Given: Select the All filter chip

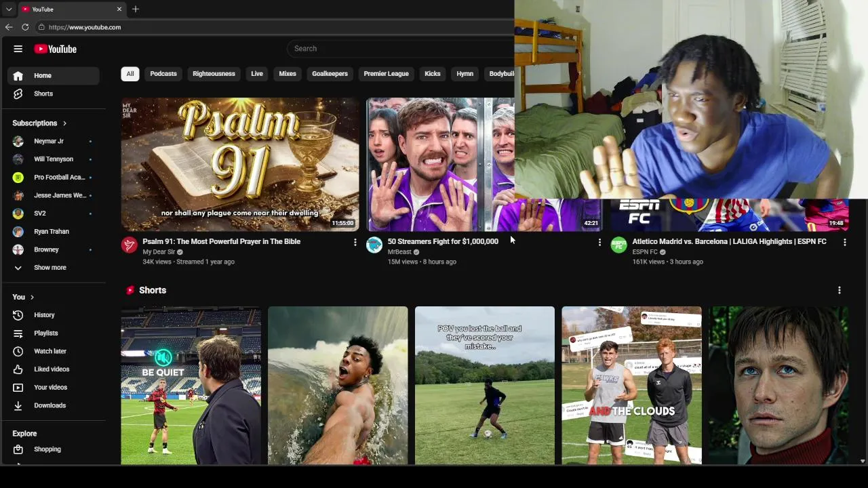Looking at the screenshot, I should (130, 74).
